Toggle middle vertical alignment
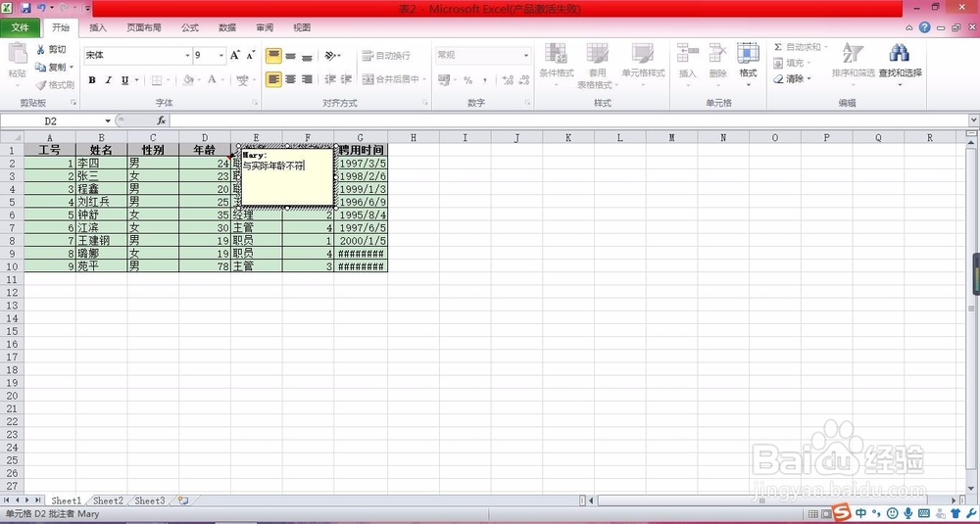 point(291,56)
